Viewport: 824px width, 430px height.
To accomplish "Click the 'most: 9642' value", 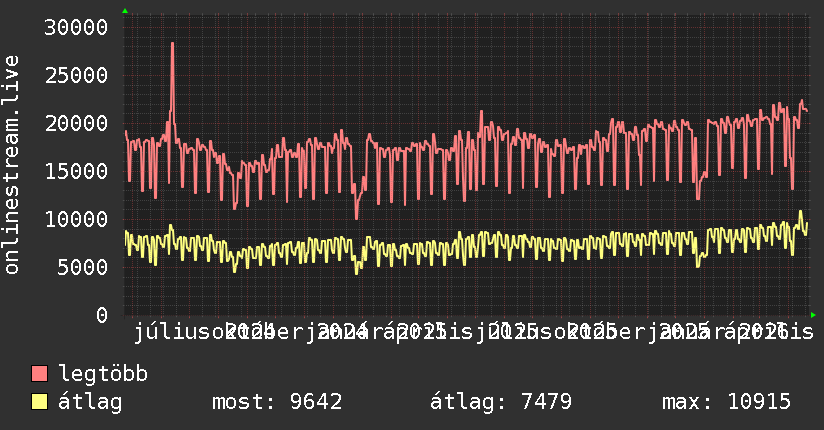I will pyautogui.click(x=277, y=402).
